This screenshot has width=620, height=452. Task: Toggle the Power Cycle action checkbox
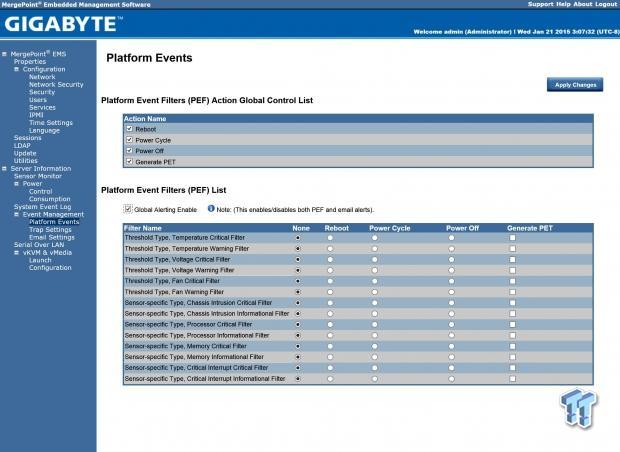(129, 139)
